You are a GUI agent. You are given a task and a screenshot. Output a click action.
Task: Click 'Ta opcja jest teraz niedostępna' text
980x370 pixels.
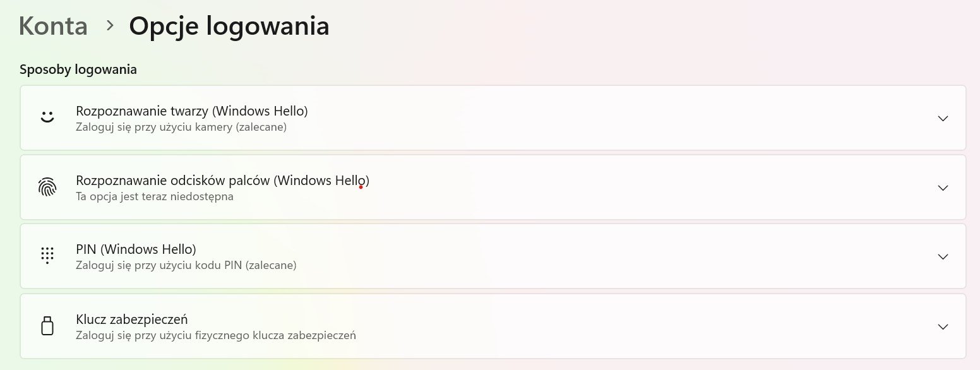(x=155, y=196)
